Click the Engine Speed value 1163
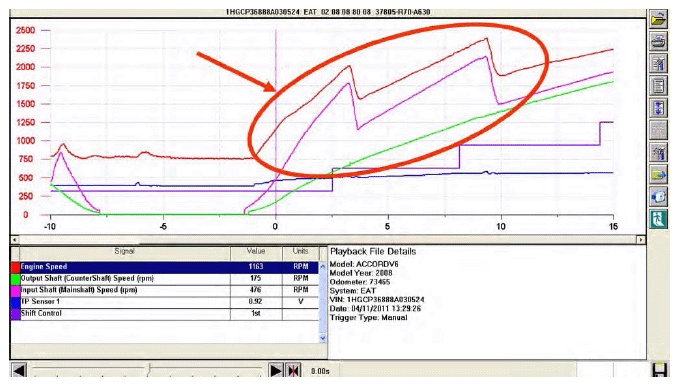 [256, 267]
